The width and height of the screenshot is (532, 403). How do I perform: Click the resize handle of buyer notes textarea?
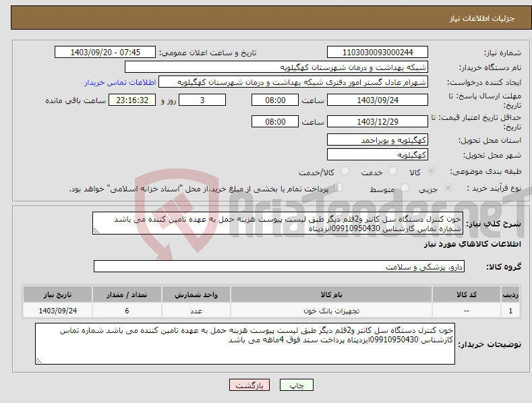[38, 361]
